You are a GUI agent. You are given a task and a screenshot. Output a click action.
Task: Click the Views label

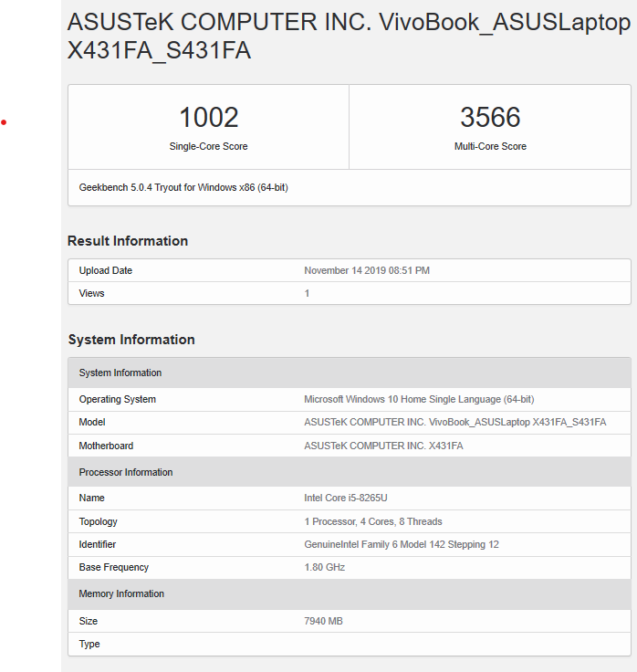[x=91, y=293]
